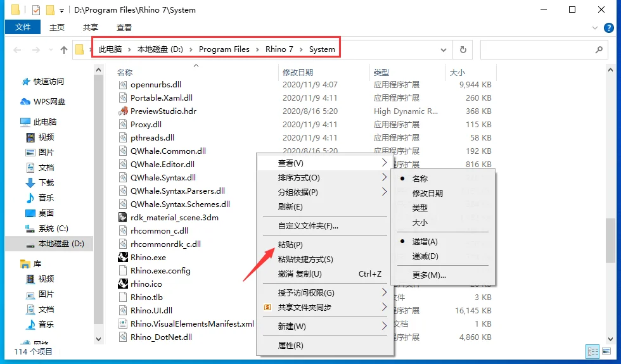Viewport: 621px width, 364px height.
Task: Click the opennurbs.dll file icon
Action: (123, 85)
